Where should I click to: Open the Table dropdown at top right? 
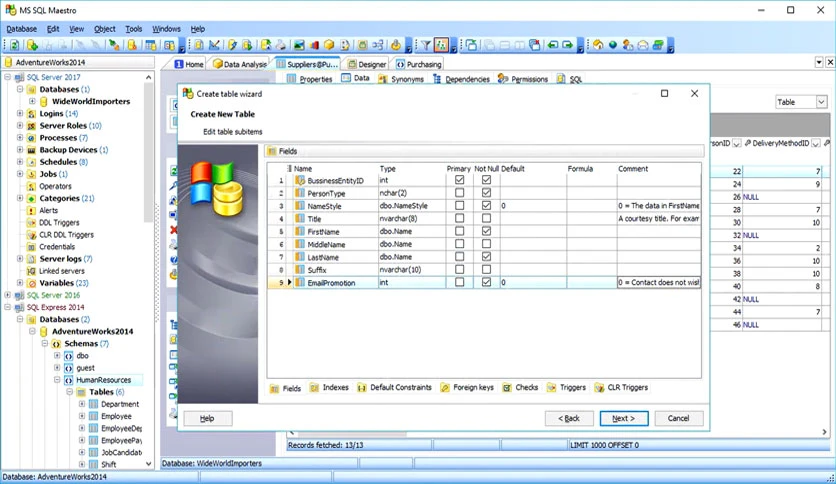coord(821,102)
